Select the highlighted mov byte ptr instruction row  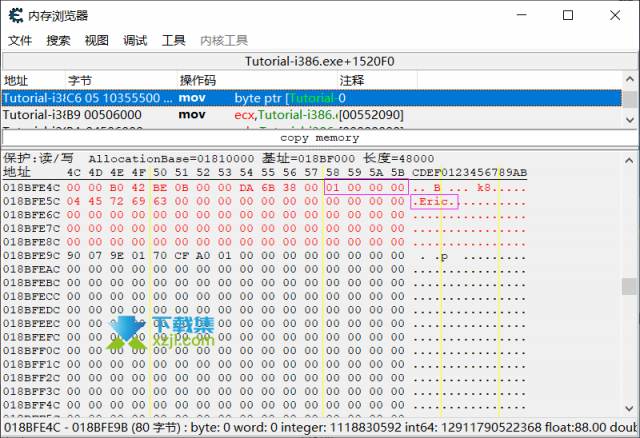312,98
